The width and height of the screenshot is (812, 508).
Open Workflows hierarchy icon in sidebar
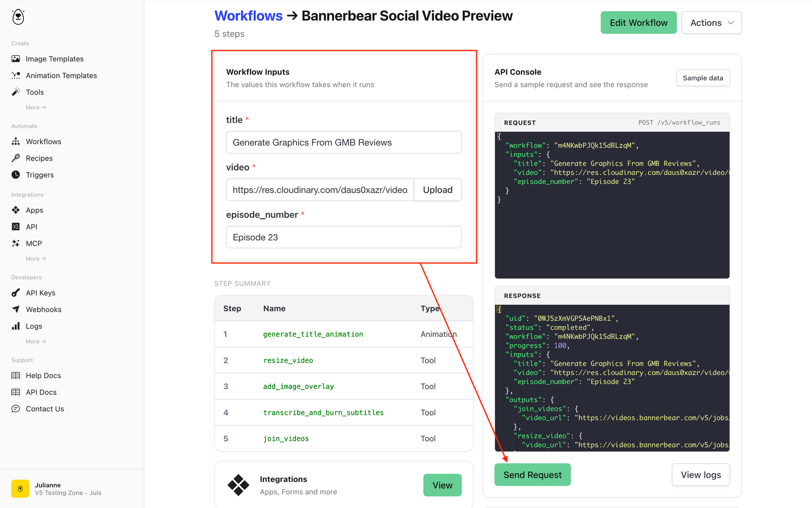click(x=16, y=141)
